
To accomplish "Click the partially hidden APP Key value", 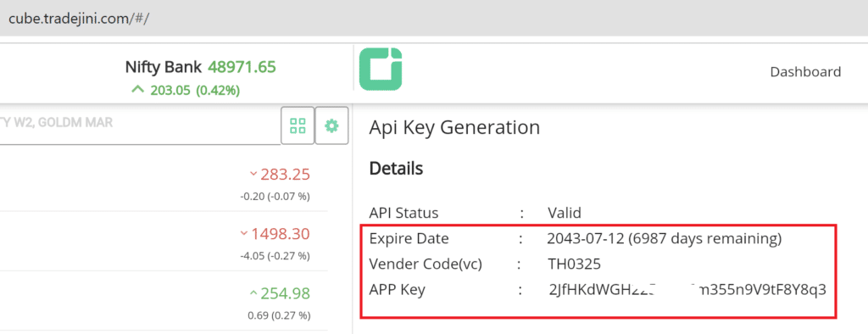I will click(x=687, y=290).
